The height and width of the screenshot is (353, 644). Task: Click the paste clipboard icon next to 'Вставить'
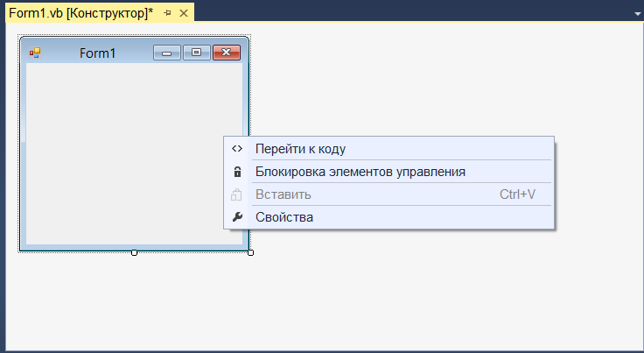[236, 194]
